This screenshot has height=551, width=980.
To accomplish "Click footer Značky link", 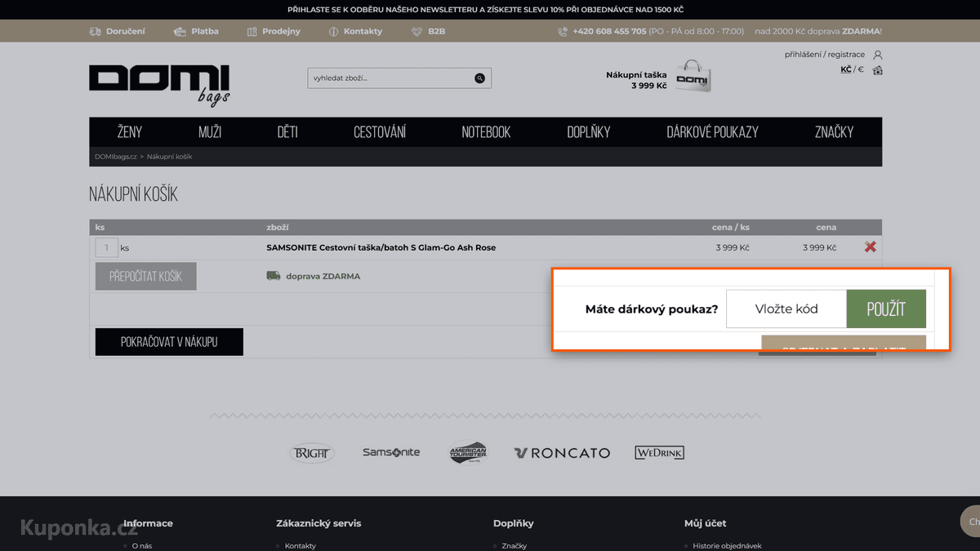I will click(x=514, y=545).
